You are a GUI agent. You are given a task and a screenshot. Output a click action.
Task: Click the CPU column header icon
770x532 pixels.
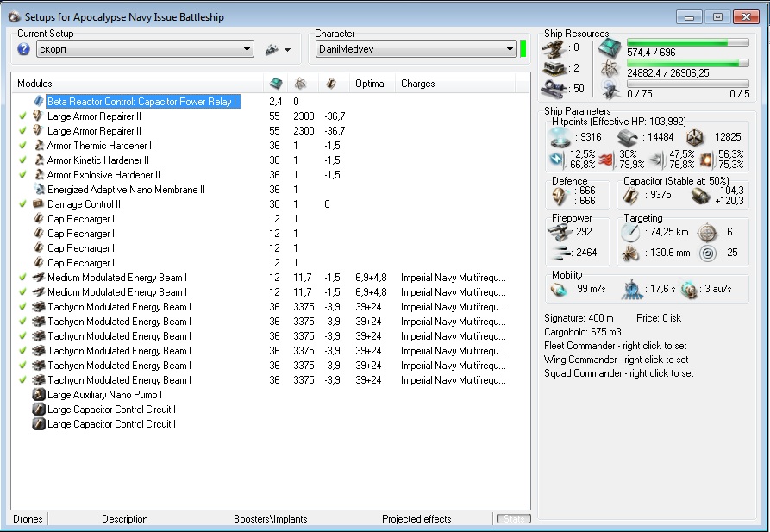pos(301,84)
